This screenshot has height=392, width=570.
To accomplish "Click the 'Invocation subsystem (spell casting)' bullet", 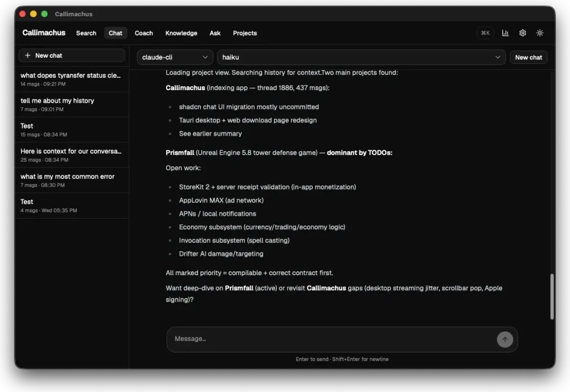I will [234, 240].
